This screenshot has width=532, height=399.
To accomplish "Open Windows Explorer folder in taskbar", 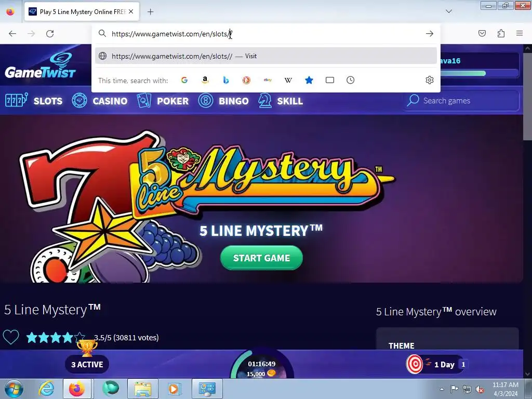I will [143, 389].
